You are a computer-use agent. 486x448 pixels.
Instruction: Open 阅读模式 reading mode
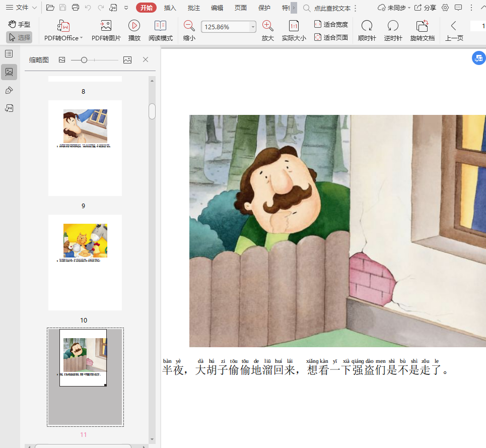coord(160,26)
